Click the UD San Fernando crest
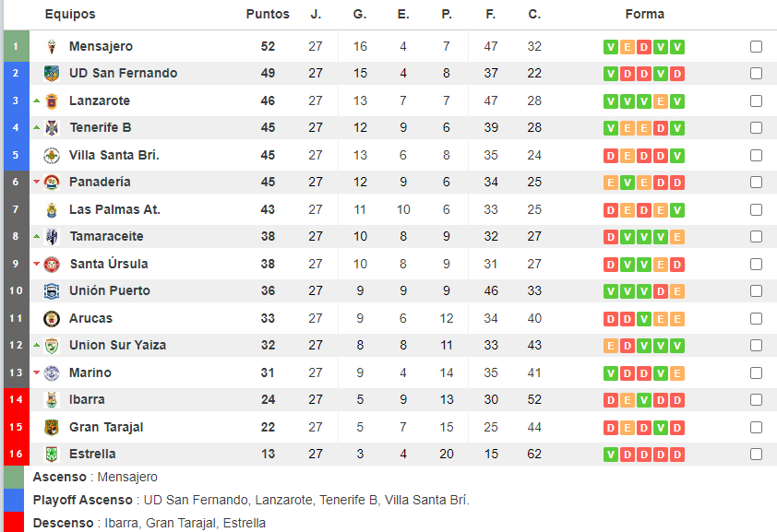The width and height of the screenshot is (777, 532). [52, 74]
